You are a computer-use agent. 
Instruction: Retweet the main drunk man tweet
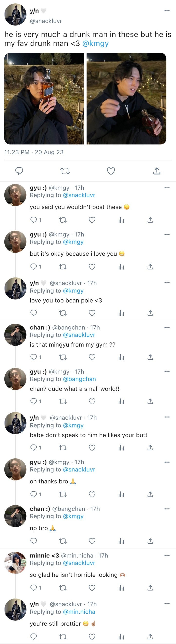pyautogui.click(x=65, y=171)
